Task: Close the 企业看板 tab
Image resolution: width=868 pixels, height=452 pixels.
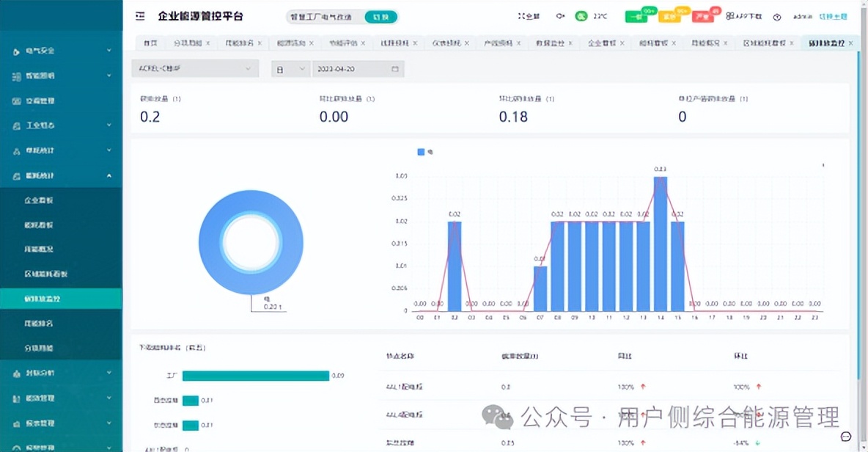Action: pyautogui.click(x=622, y=43)
